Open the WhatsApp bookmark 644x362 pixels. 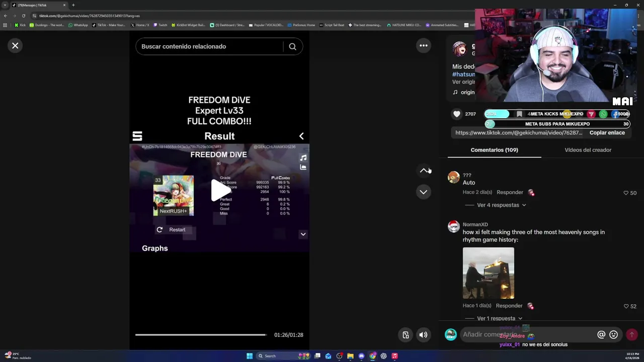(x=78, y=25)
